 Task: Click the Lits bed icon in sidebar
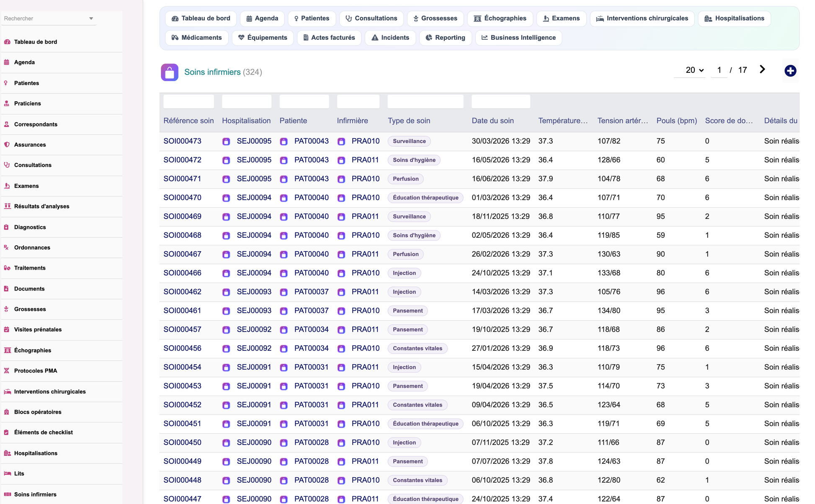(x=7, y=473)
